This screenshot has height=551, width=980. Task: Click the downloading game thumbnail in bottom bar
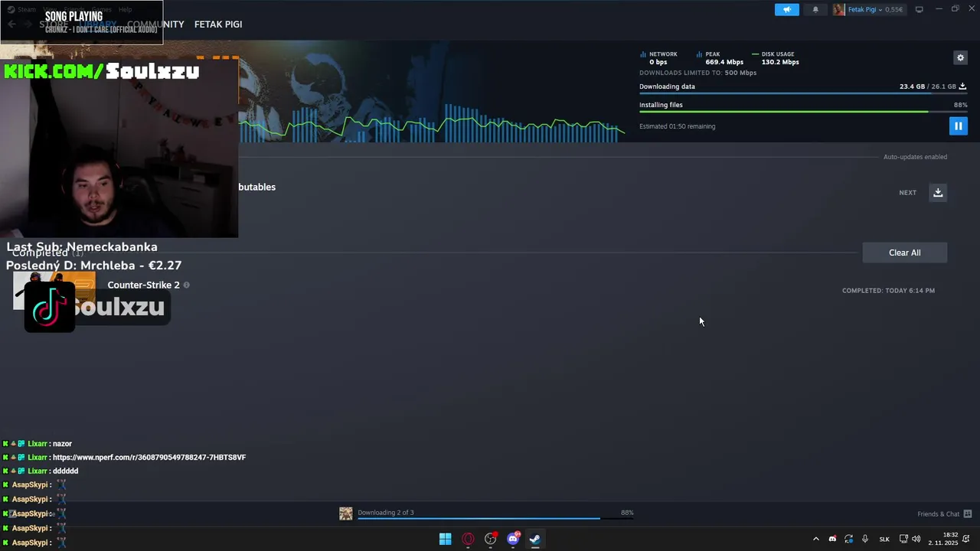(346, 514)
